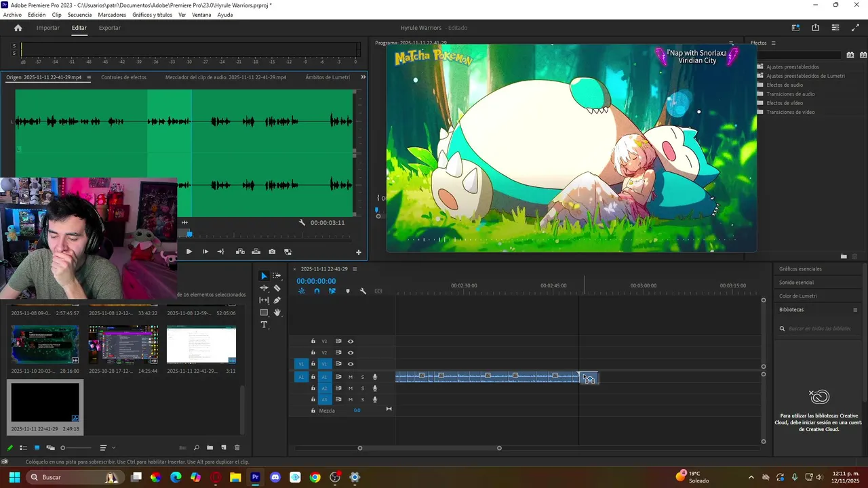Open Discord from the taskbar

click(x=275, y=477)
